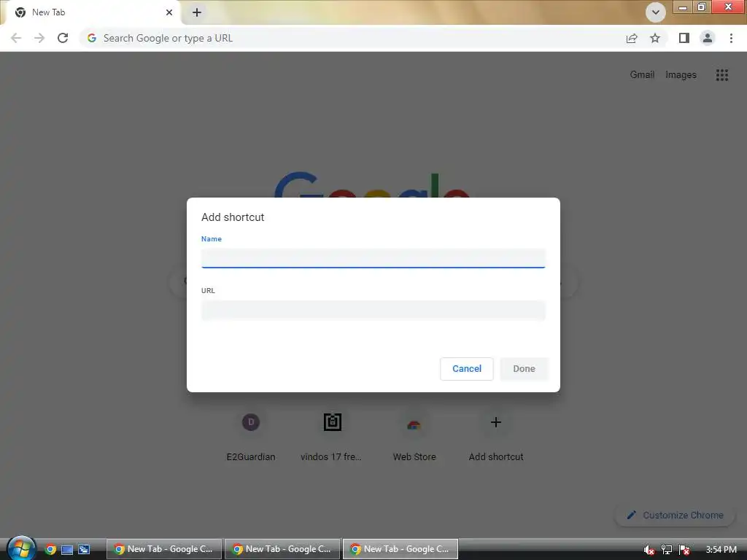The height and width of the screenshot is (560, 747).
Task: Close the New Tab tab
Action: [169, 12]
